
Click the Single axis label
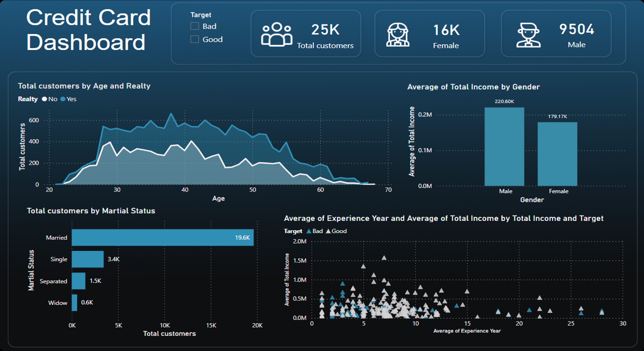coord(59,259)
